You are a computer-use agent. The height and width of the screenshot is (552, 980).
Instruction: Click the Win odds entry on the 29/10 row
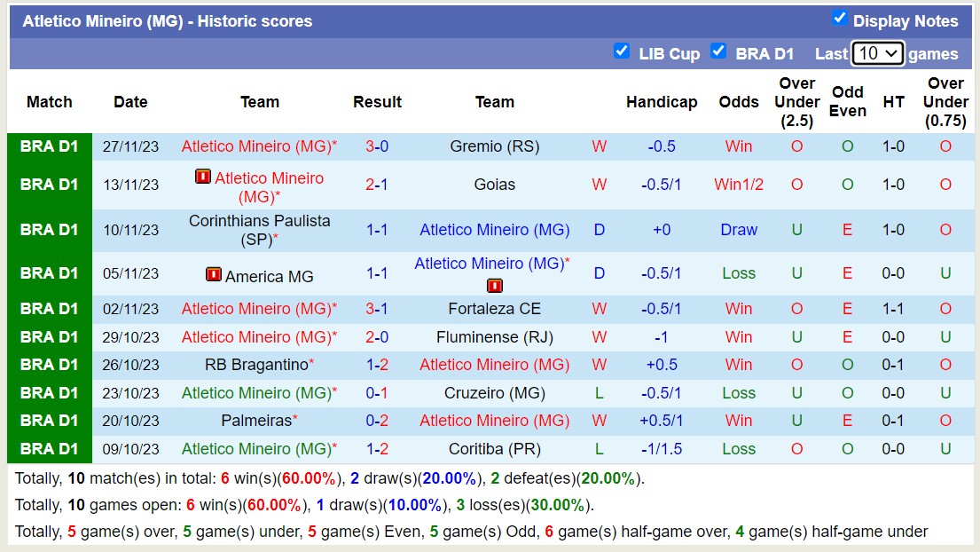pyautogui.click(x=739, y=337)
